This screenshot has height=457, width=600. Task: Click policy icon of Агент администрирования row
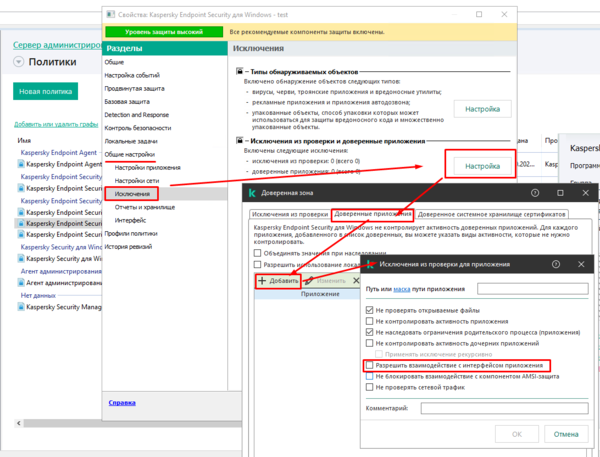(x=21, y=283)
